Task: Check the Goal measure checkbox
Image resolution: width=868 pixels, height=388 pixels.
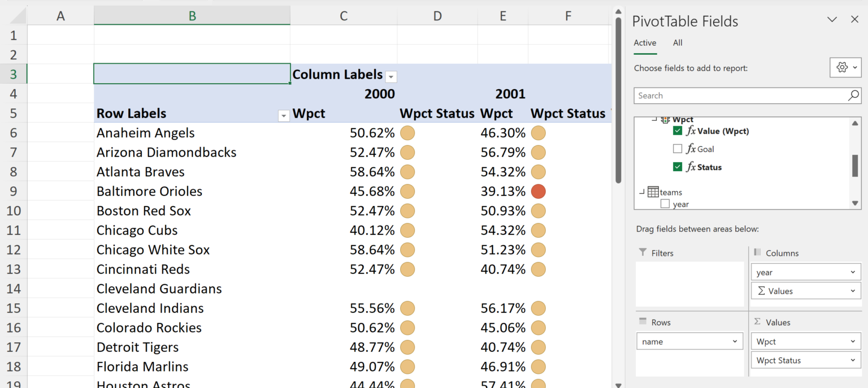Action: [676, 149]
